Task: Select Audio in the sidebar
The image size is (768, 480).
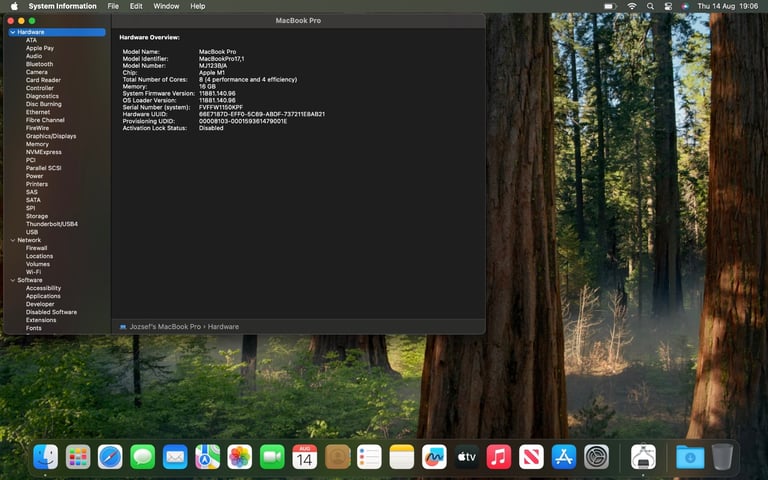Action: pyautogui.click(x=34, y=56)
